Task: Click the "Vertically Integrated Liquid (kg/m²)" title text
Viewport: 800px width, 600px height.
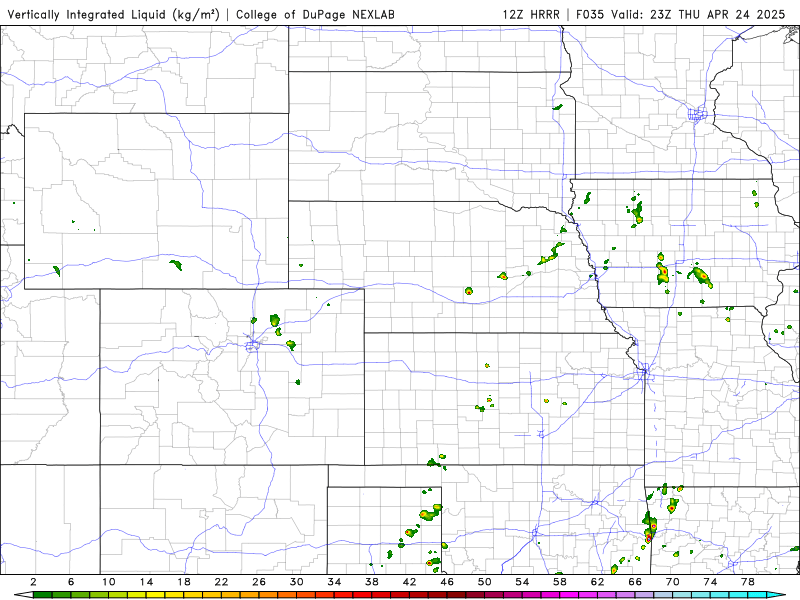Action: pos(113,15)
